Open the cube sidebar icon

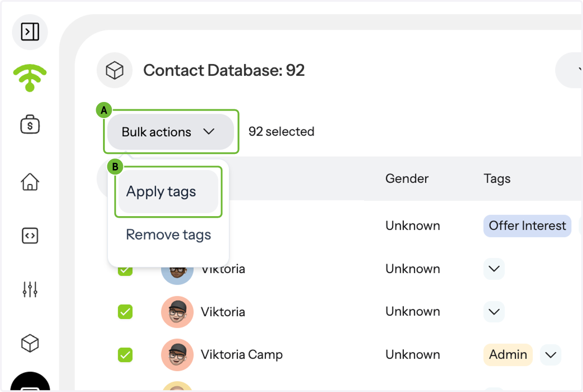pyautogui.click(x=30, y=343)
